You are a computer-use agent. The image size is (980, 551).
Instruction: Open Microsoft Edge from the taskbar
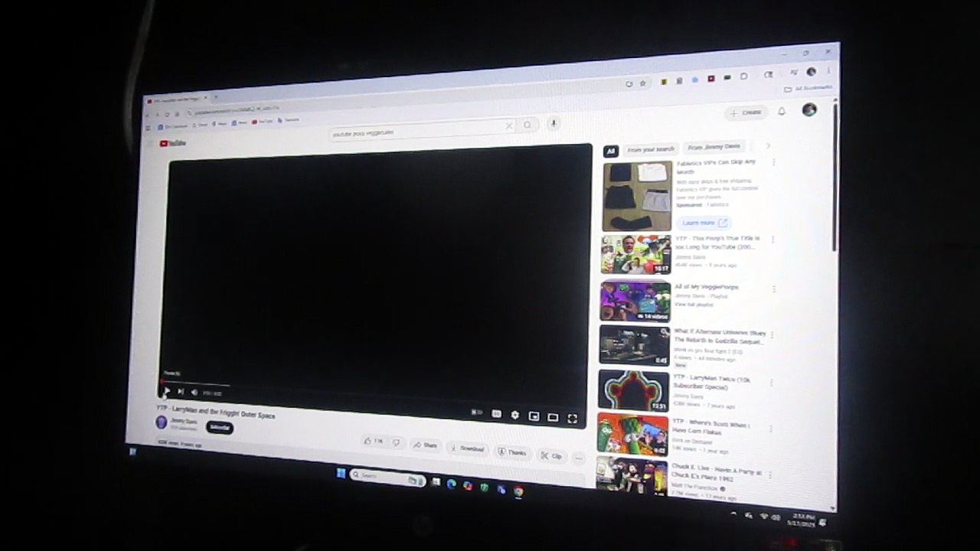[451, 484]
